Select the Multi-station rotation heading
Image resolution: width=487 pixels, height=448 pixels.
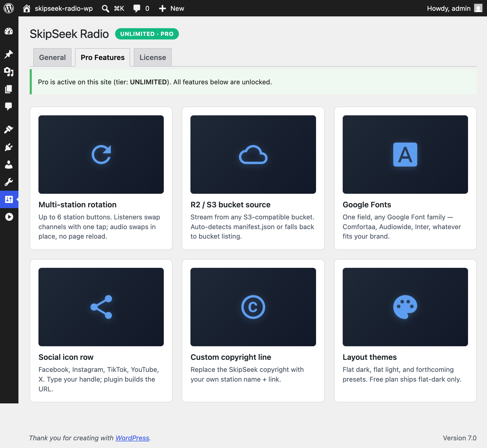point(77,205)
